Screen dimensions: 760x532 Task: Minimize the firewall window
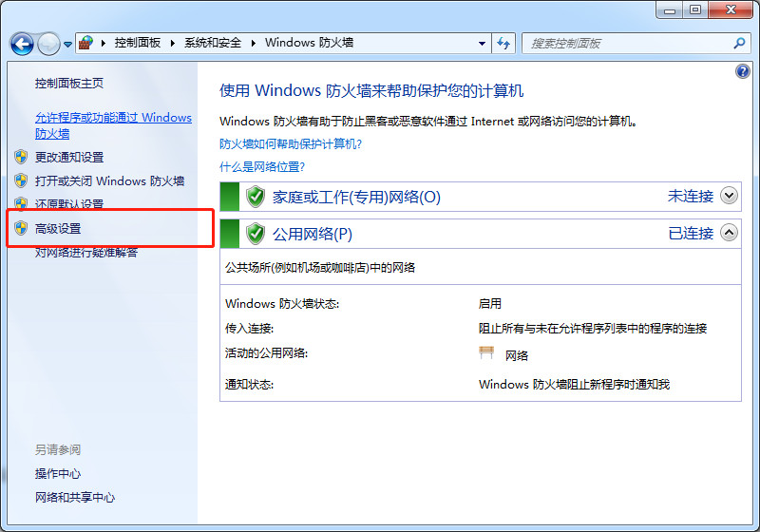tap(670, 9)
